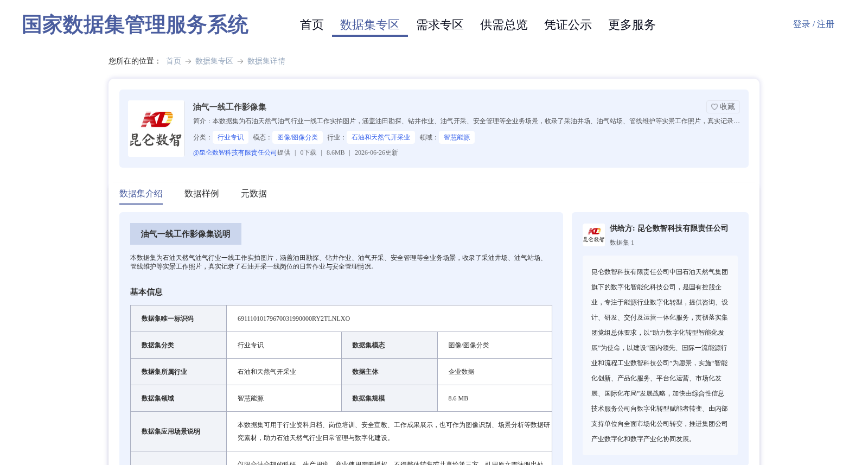This screenshot has height=465, width=868.
Task: Click the 基本信息 section heading
Action: 146,292
